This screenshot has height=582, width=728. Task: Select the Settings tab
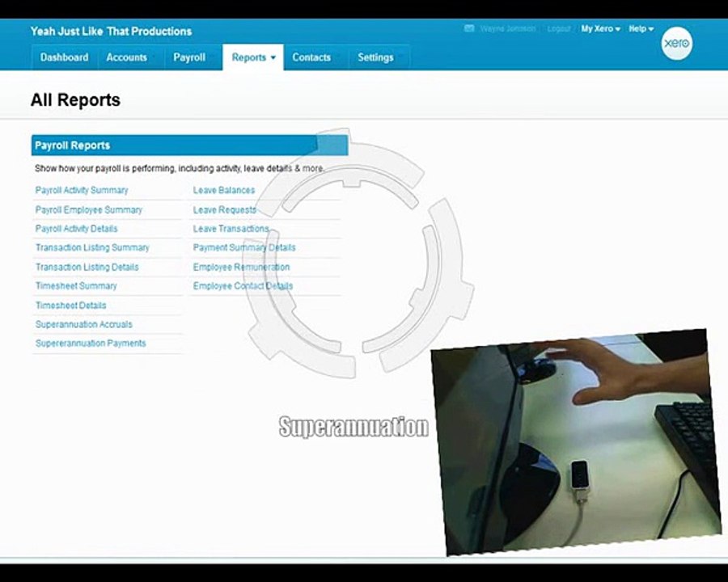pyautogui.click(x=375, y=57)
